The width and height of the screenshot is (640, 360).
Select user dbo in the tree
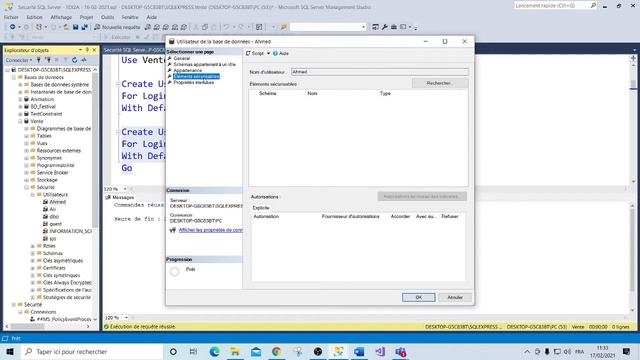pos(54,217)
